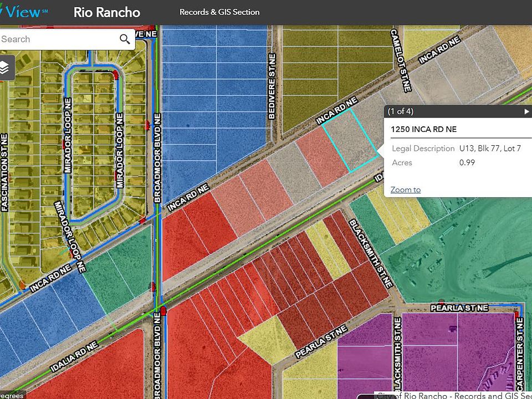The width and height of the screenshot is (532, 399).
Task: Click the red marker at the Idalia and Broadmoor intersection
Action: (x=163, y=310)
